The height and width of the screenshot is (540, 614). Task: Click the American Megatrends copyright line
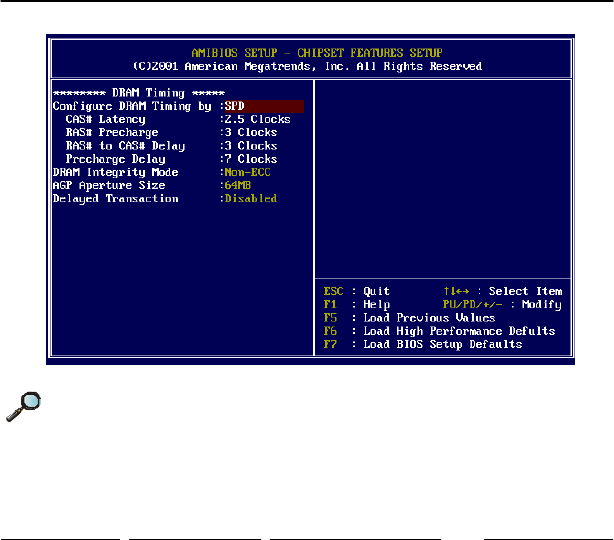coord(307,66)
